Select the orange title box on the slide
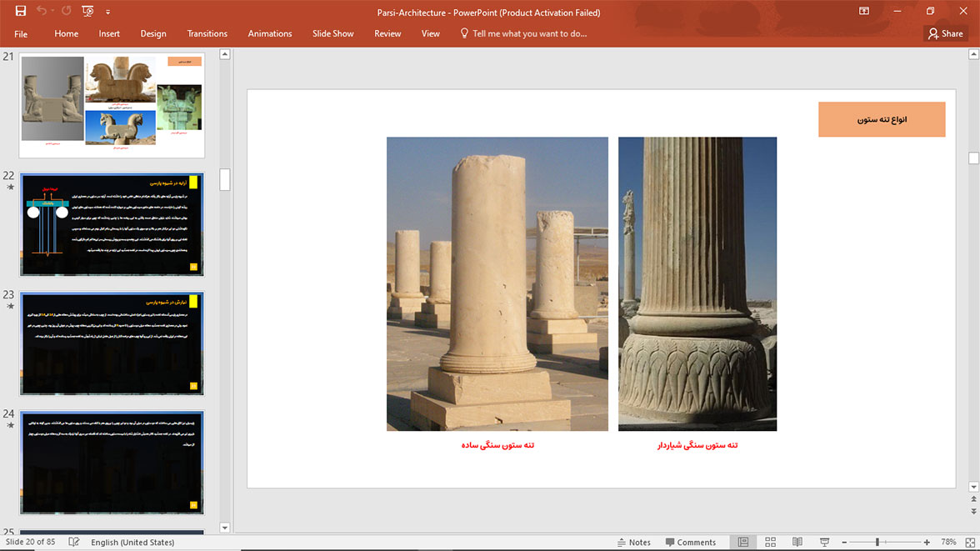This screenshot has height=551, width=980. 882,119
